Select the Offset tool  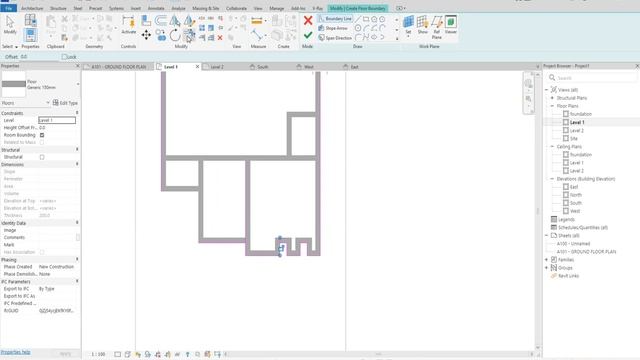[x=161, y=20]
